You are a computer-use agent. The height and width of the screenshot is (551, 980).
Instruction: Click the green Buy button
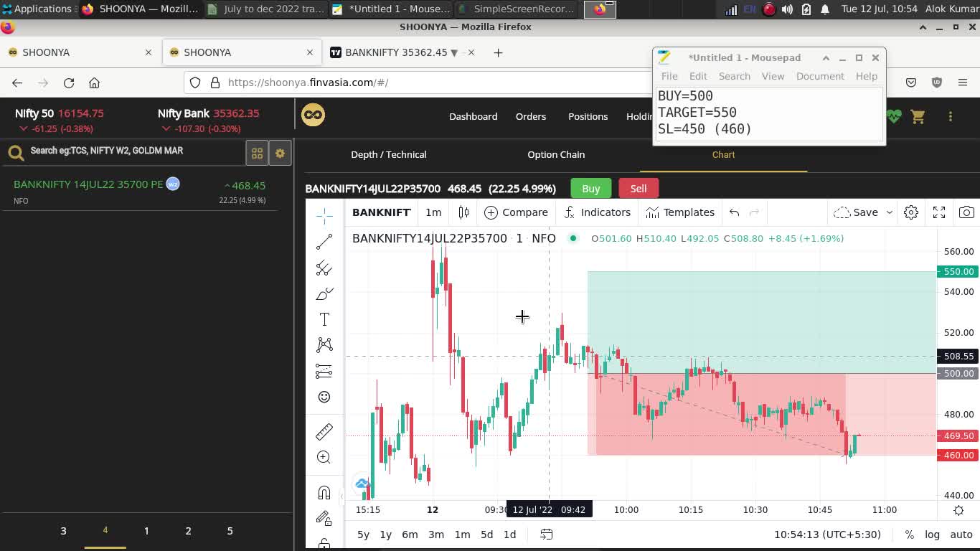591,189
